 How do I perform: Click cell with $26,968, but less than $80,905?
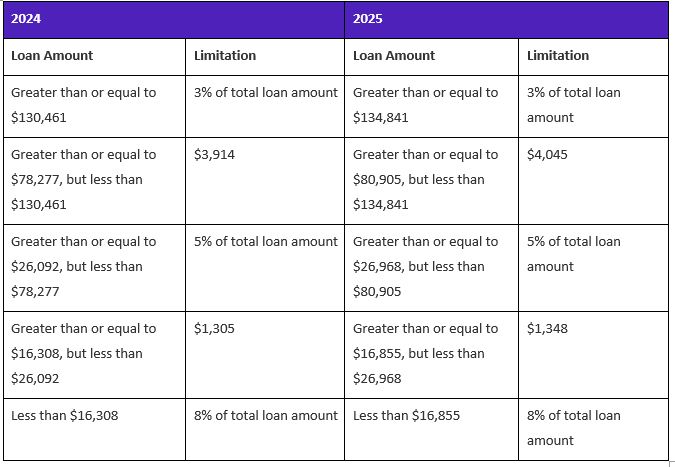(431, 268)
